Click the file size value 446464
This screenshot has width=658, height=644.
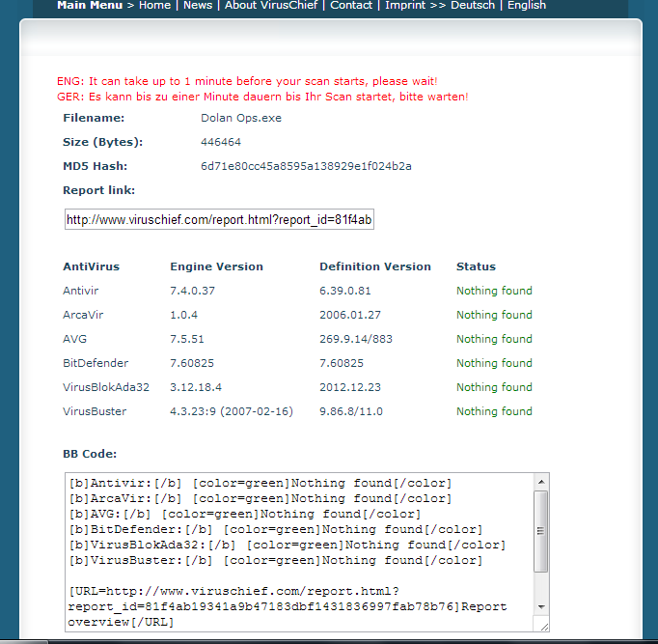(221, 142)
